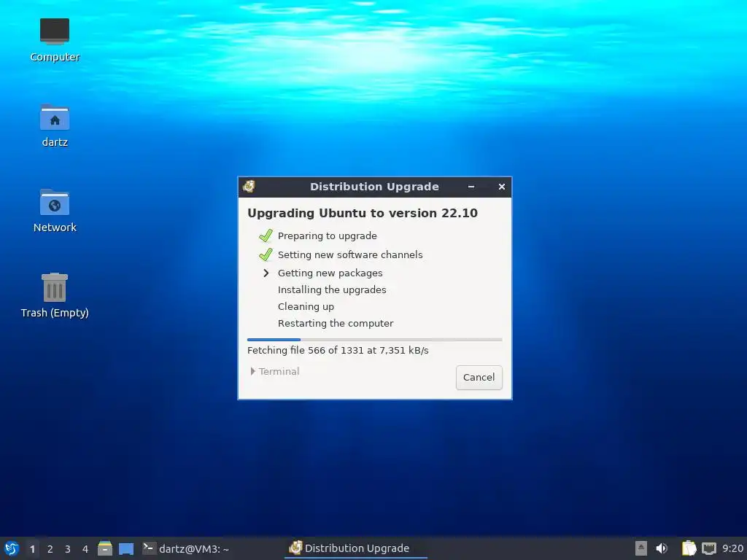Click the show desktop panel icon
The height and width of the screenshot is (560, 747).
tap(126, 549)
